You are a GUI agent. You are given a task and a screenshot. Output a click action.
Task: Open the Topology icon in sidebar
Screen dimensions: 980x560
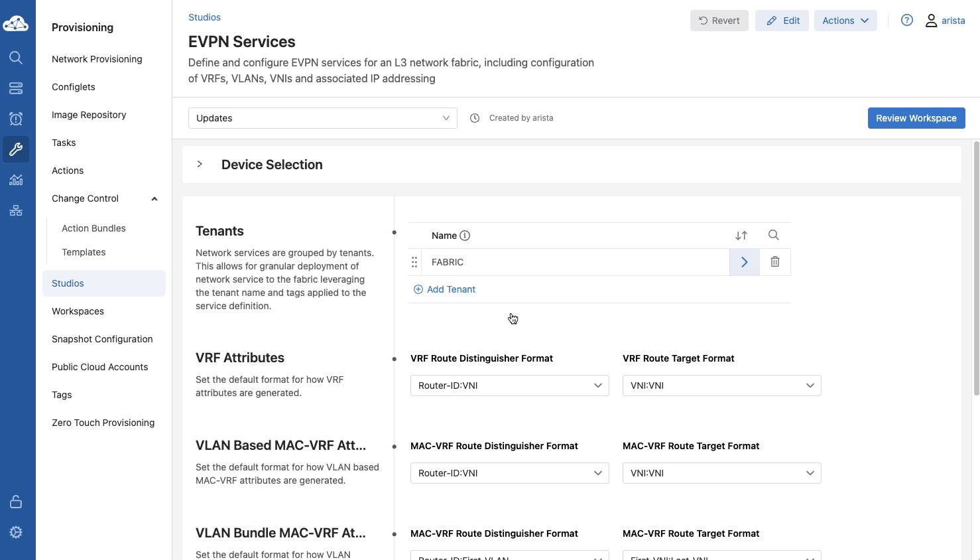pos(16,210)
